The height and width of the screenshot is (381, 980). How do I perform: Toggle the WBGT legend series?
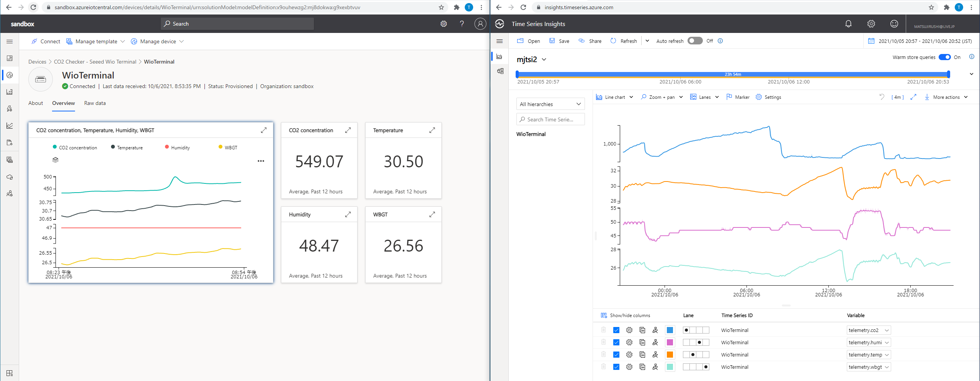tap(228, 147)
